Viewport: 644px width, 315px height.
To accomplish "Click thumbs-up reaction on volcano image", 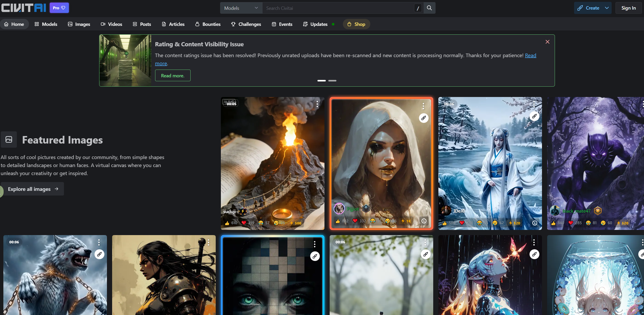I will 227,223.
